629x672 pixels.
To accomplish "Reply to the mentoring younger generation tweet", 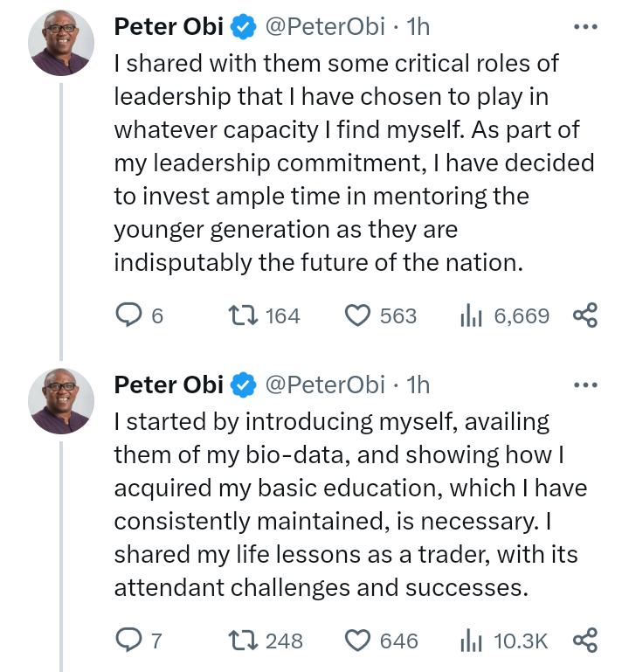I will coord(129,315).
